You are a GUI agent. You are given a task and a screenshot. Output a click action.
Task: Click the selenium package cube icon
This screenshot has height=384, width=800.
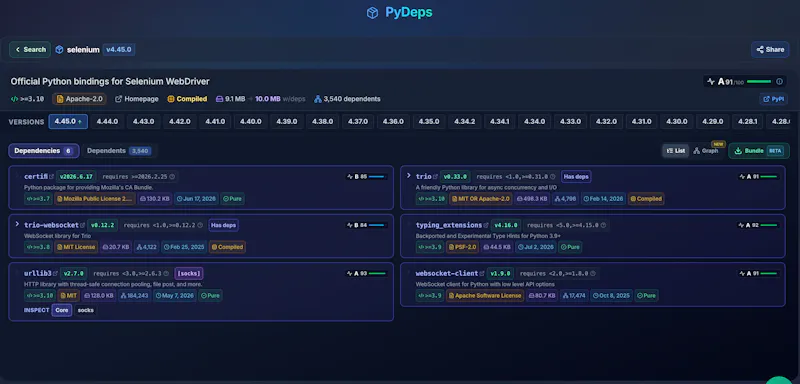click(x=59, y=49)
